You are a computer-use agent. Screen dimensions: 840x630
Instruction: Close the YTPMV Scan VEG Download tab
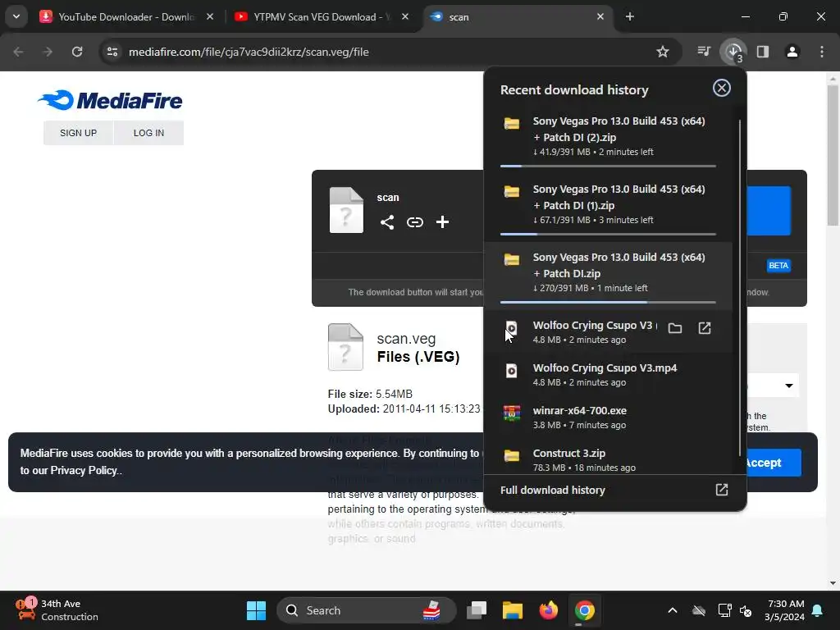(405, 16)
